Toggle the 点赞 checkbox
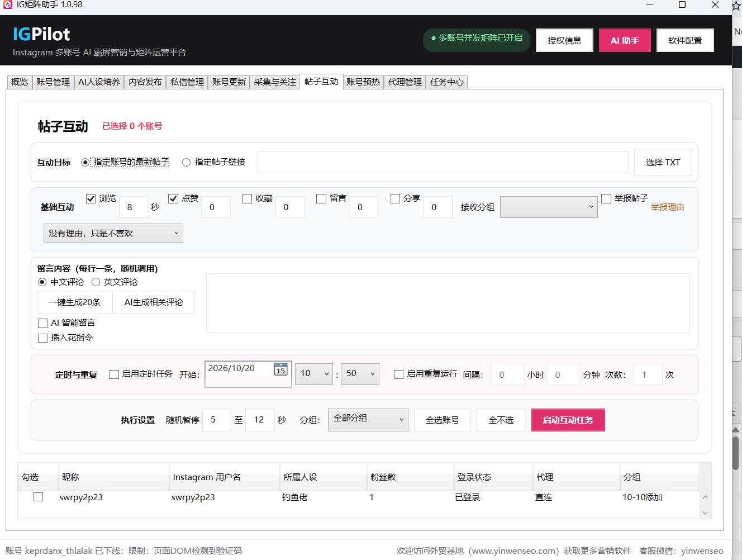This screenshot has height=560, width=742. [173, 198]
